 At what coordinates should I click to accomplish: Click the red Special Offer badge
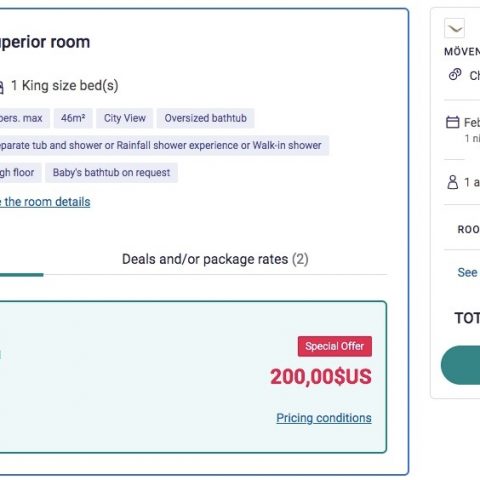click(x=335, y=346)
